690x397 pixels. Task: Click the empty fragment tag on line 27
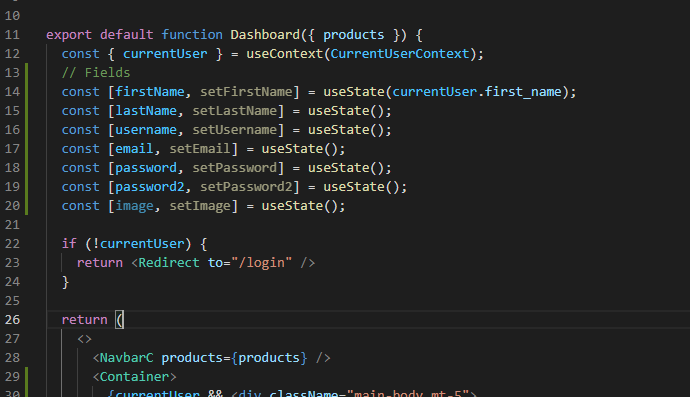point(84,339)
